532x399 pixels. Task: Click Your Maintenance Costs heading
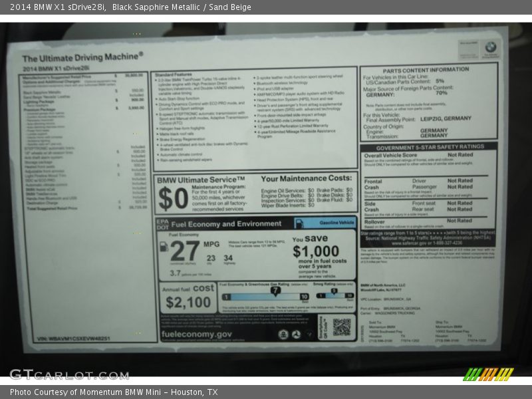[x=306, y=179]
